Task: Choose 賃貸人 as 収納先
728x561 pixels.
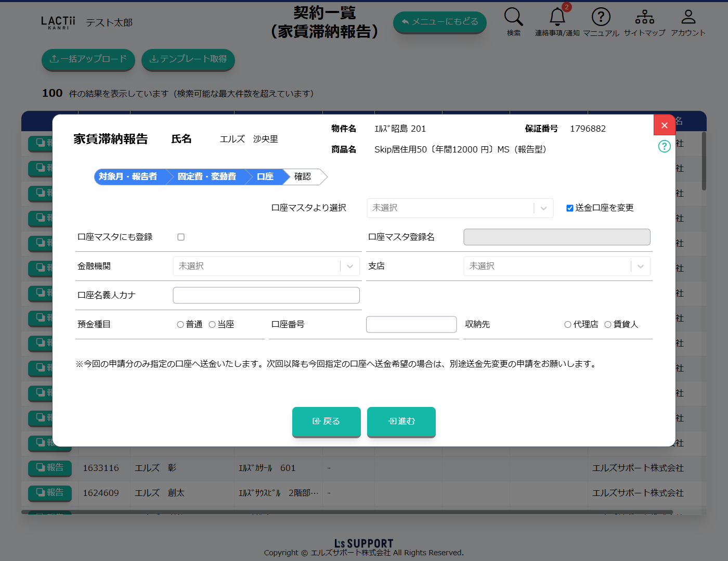Action: pyautogui.click(x=608, y=325)
